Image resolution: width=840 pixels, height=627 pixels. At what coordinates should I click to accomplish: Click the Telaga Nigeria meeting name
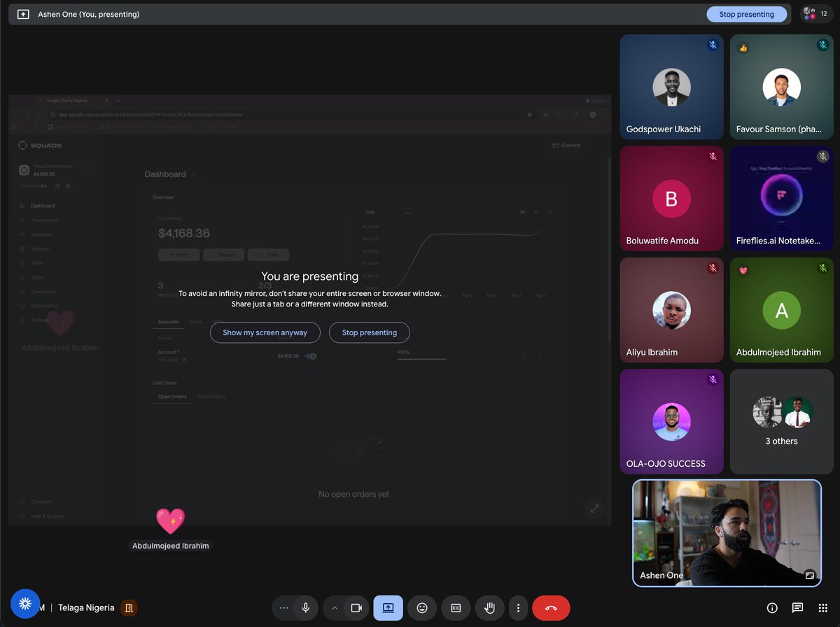click(86, 607)
